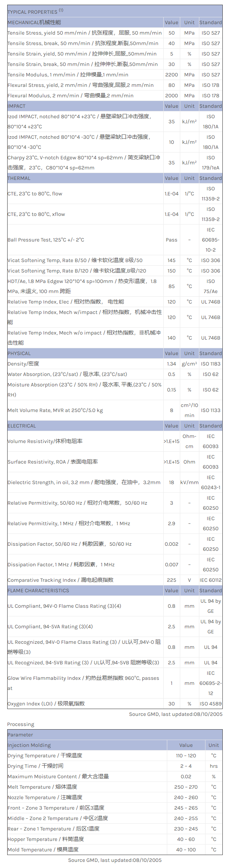Select the Processing heading text
Screen dimensions: 226x868
click(21, 724)
